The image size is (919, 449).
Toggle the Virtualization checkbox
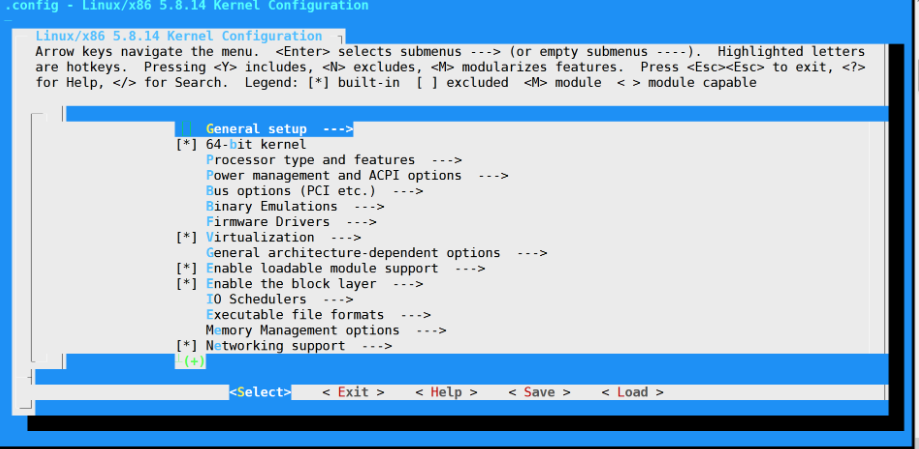(186, 237)
